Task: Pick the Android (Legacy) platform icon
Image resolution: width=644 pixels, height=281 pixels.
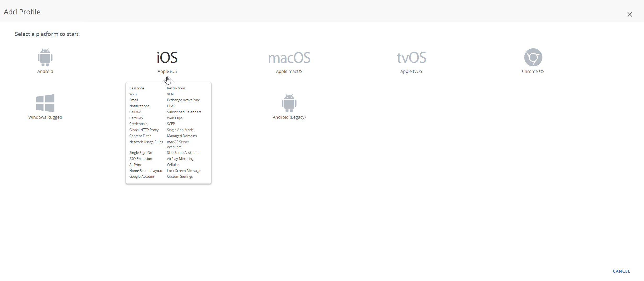Action: [x=289, y=103]
